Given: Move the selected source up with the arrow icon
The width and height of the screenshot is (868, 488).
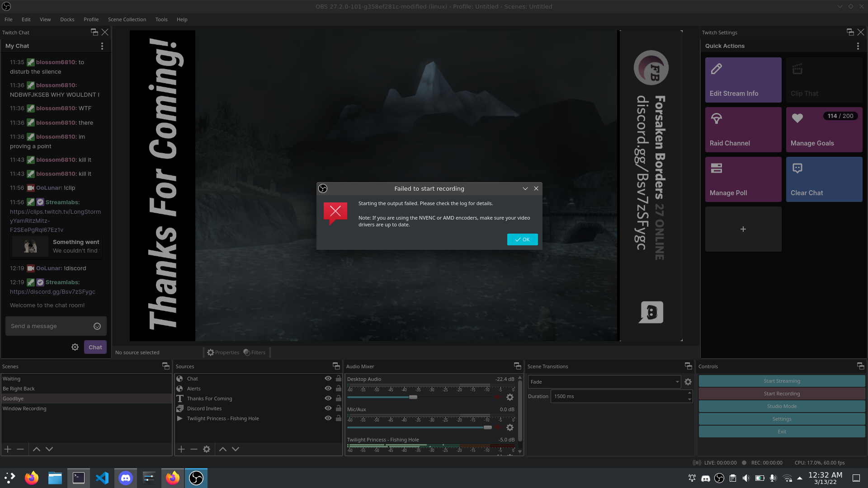Looking at the screenshot, I should point(222,449).
